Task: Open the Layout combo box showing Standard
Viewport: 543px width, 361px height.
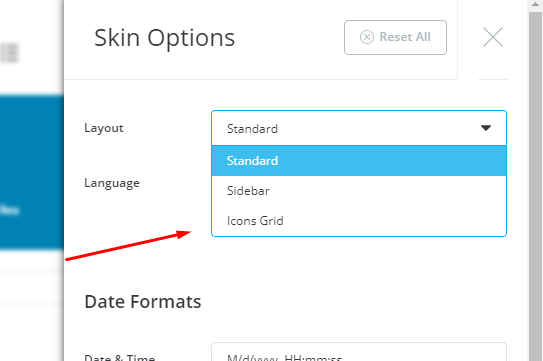Action: point(359,128)
